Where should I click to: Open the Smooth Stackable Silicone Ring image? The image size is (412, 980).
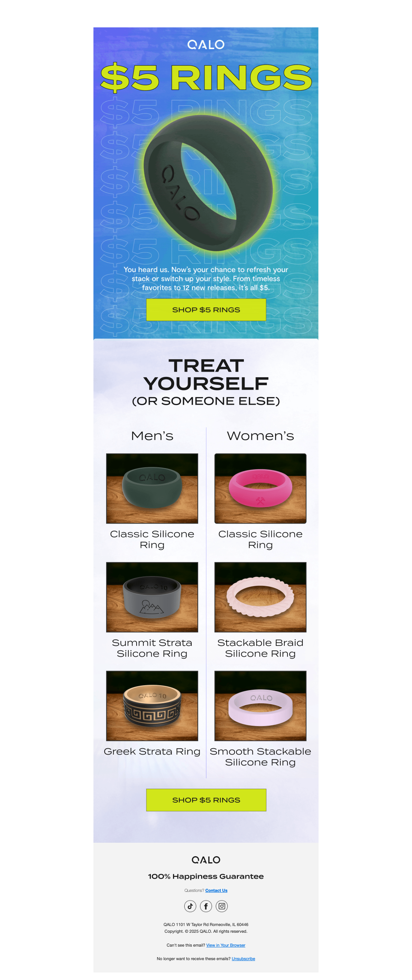[x=260, y=706]
